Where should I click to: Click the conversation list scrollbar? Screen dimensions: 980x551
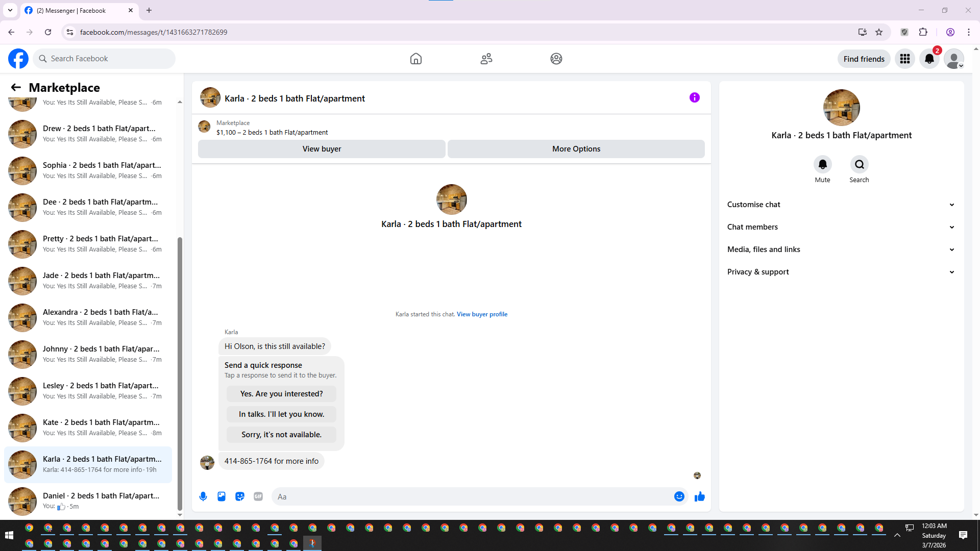click(180, 372)
